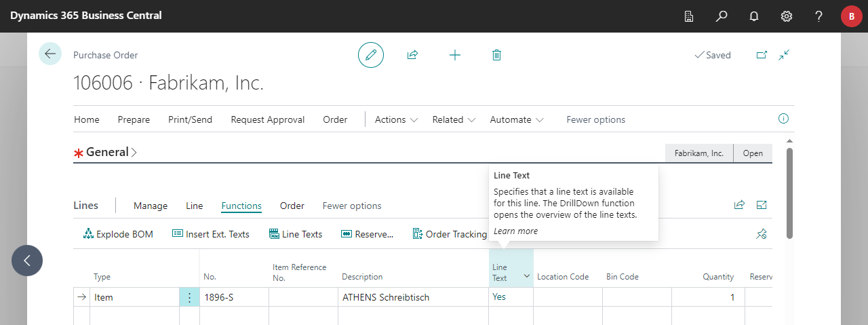868x325 pixels.
Task: Click the Yes Line Text drilldown
Action: coord(499,297)
